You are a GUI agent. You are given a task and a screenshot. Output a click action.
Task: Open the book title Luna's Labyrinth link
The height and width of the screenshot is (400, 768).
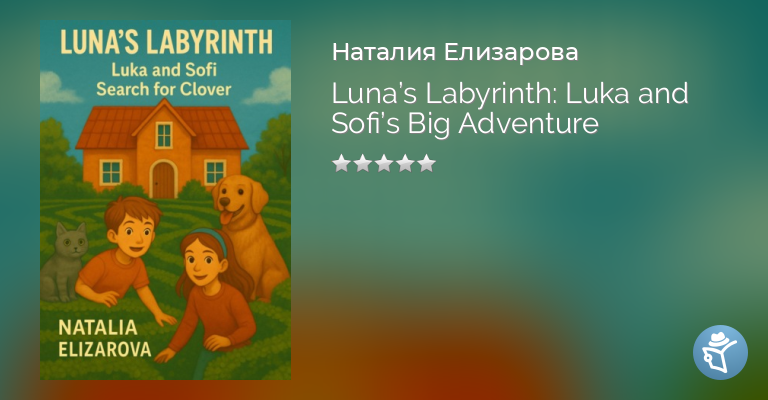pyautogui.click(x=510, y=108)
